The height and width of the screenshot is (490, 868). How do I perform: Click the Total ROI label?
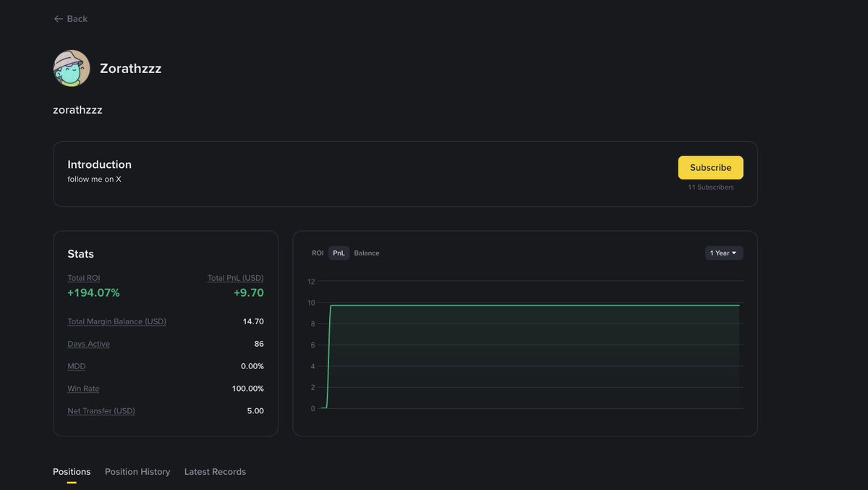point(84,278)
